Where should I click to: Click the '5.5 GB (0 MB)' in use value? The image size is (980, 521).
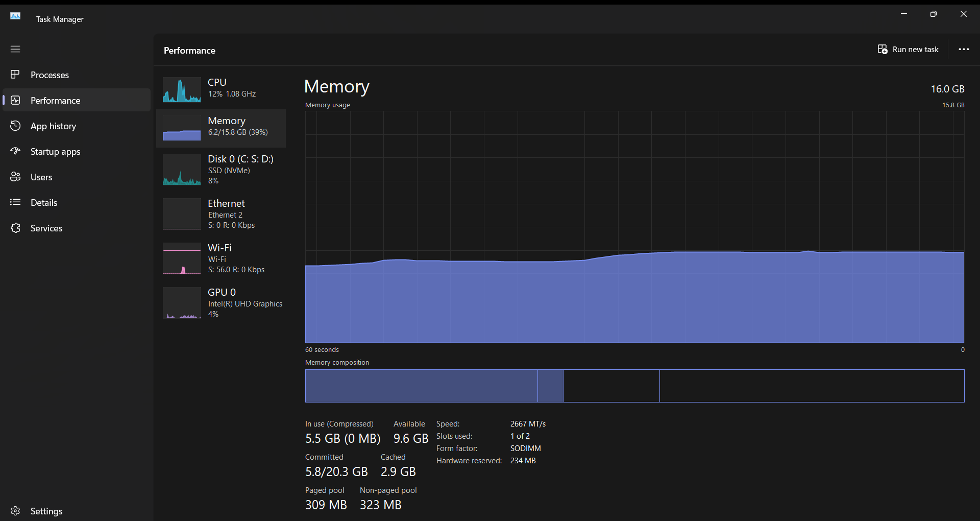tap(342, 439)
